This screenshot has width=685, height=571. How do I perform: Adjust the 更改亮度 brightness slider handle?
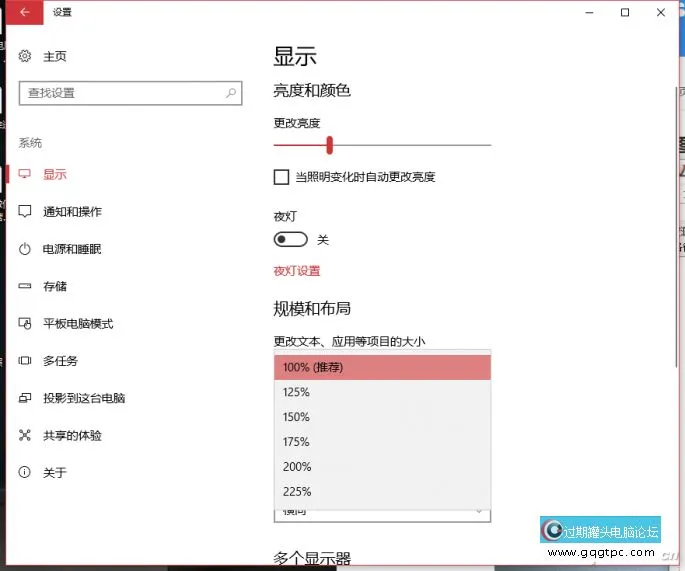[x=330, y=145]
